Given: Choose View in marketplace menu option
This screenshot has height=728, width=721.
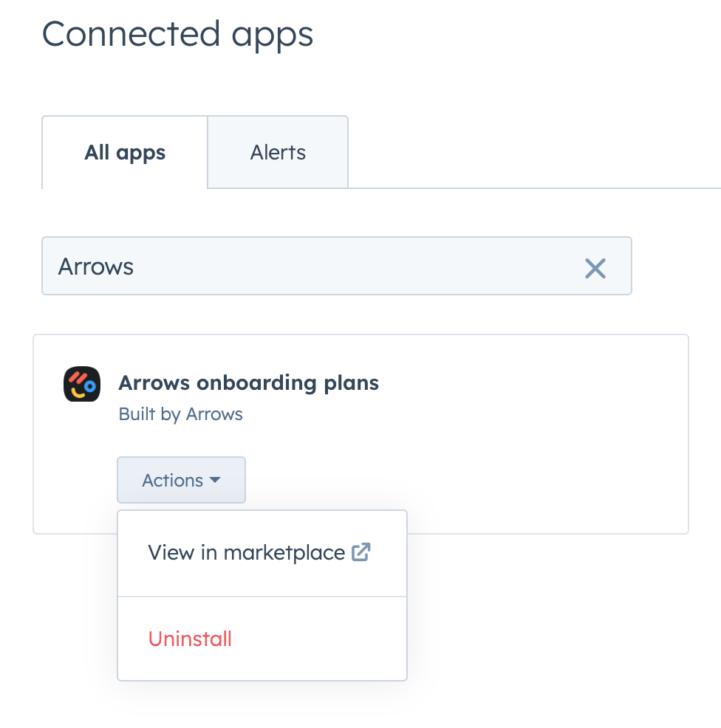Looking at the screenshot, I should [246, 552].
